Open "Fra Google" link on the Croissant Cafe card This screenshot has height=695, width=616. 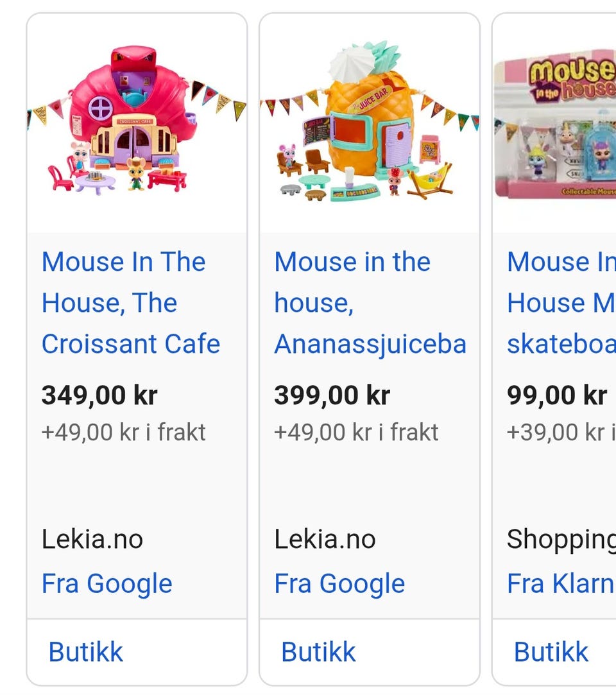pyautogui.click(x=107, y=584)
